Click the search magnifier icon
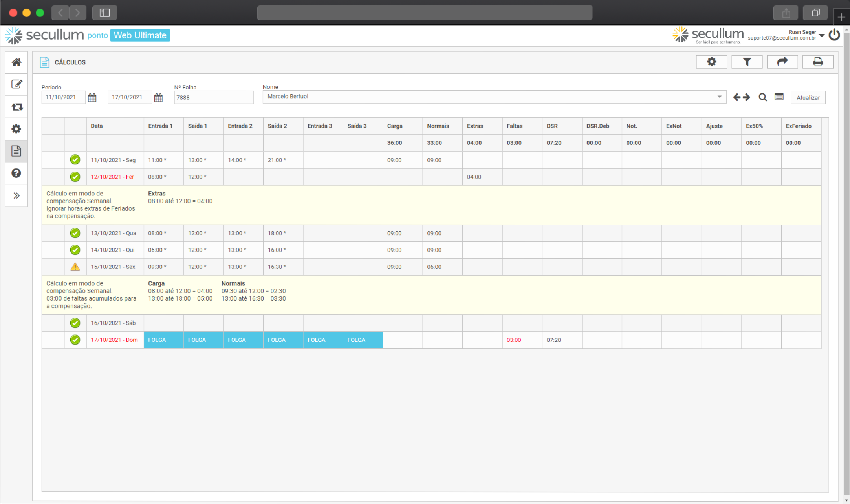Screen dimensions: 850x504 click(x=763, y=97)
